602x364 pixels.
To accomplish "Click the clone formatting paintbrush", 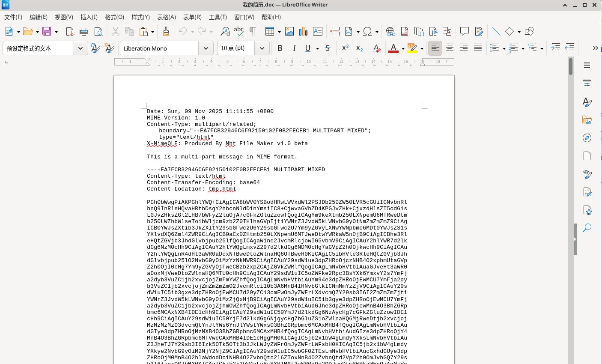I will [x=166, y=32].
